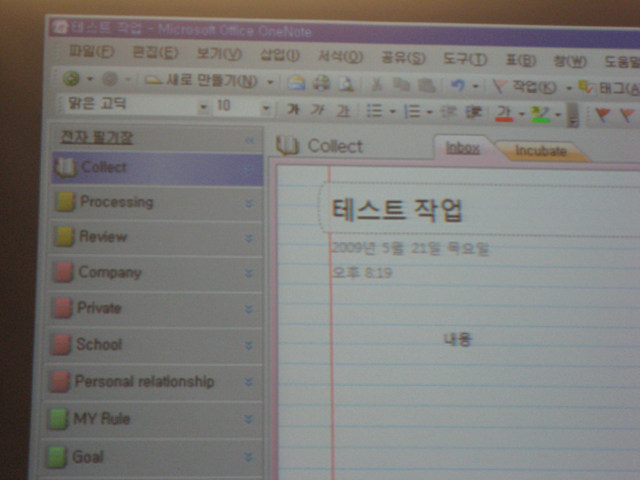The height and width of the screenshot is (480, 640).
Task: Open the 보기(V) menu
Action: coord(219,54)
